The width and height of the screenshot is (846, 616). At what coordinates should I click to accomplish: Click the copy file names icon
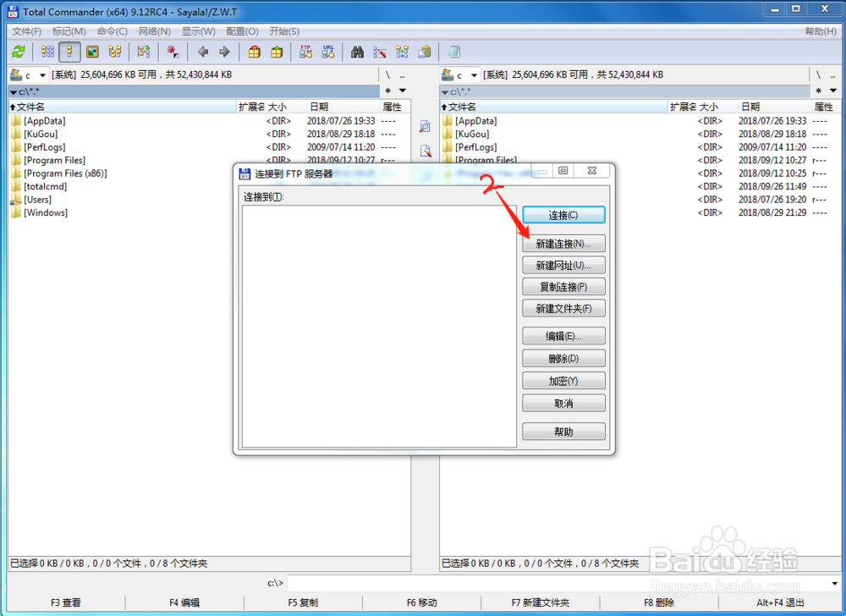[x=425, y=52]
